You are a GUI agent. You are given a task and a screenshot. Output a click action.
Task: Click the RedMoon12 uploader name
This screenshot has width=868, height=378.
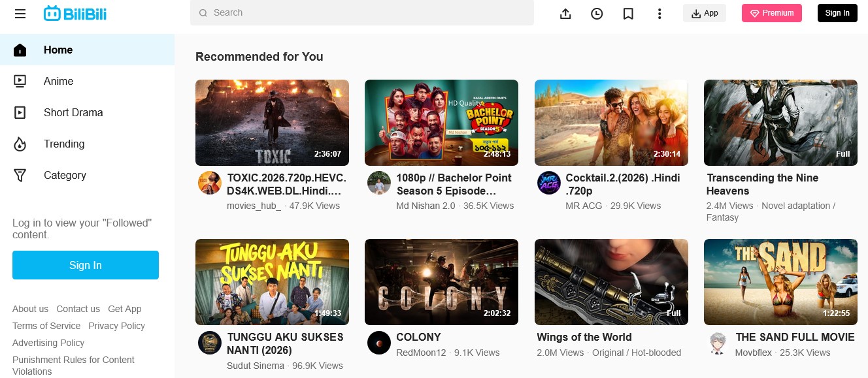coord(421,353)
